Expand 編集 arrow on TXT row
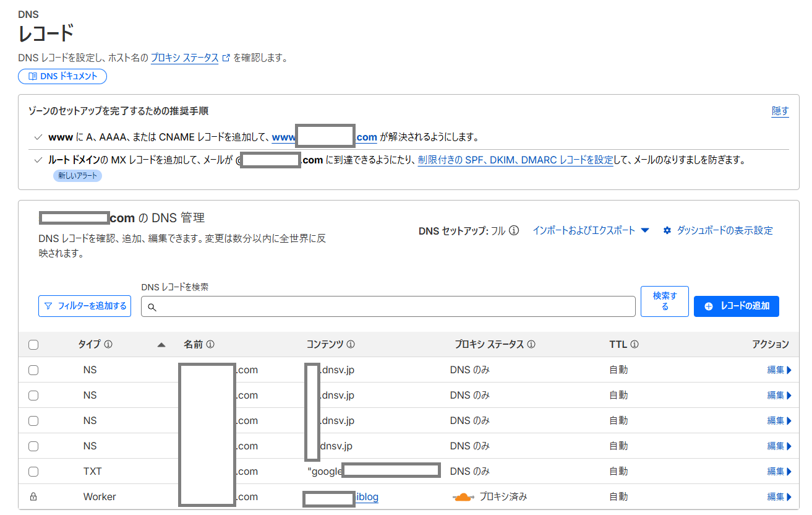Viewport: 812px width, 515px height. (789, 472)
